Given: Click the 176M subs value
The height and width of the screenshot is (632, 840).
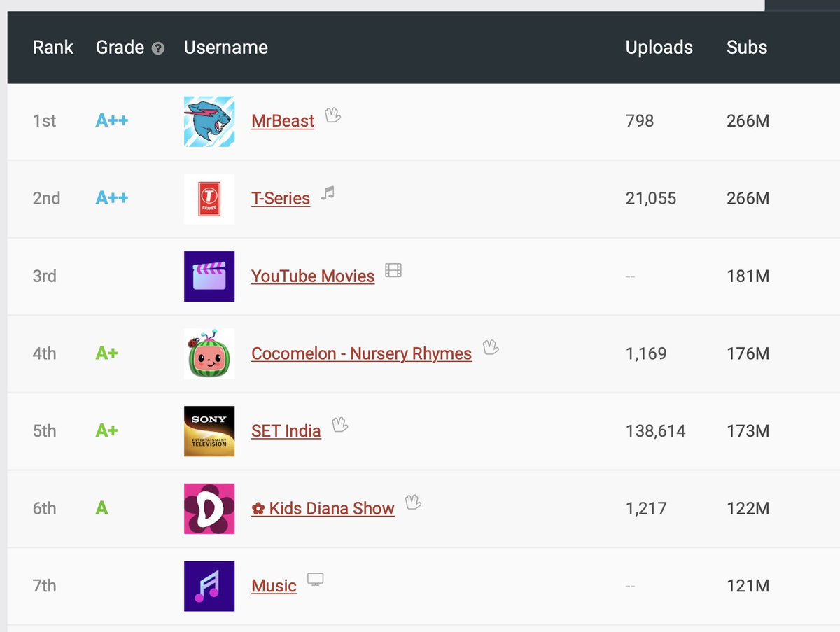Looking at the screenshot, I should click(748, 354).
